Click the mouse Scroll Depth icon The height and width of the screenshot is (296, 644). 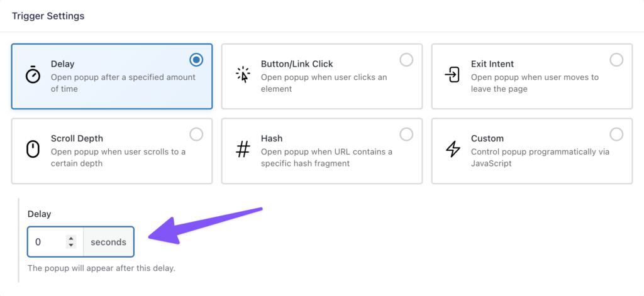pyautogui.click(x=33, y=150)
